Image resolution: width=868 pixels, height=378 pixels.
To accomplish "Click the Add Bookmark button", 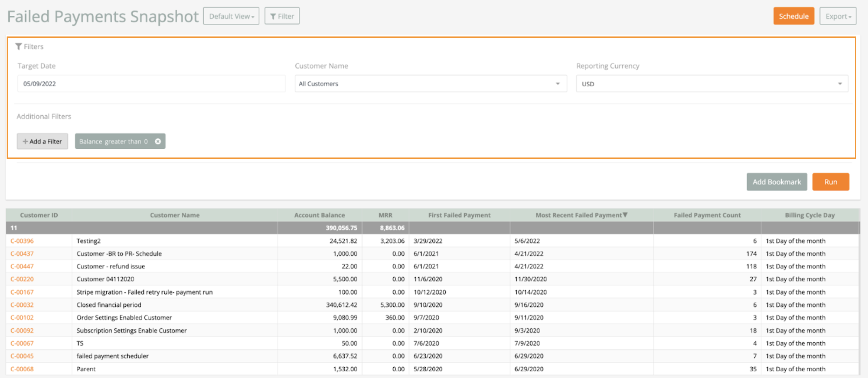I will [x=777, y=182].
